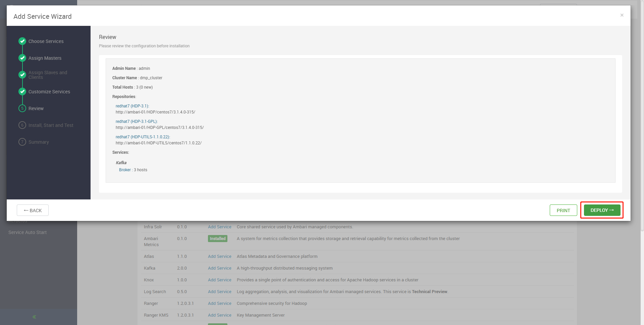Screen dimensions: 644x325
Task: Click the Key Management Server description
Action: point(261,315)
